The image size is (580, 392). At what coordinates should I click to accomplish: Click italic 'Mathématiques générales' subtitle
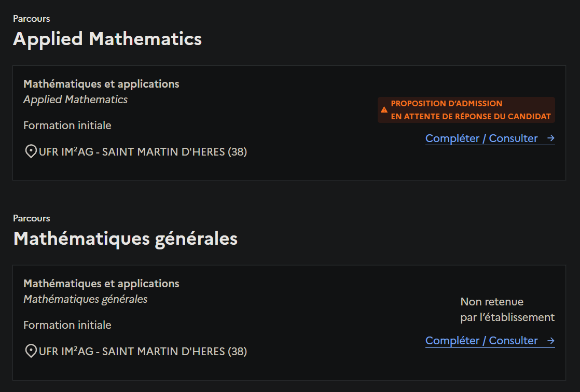pyautogui.click(x=85, y=299)
